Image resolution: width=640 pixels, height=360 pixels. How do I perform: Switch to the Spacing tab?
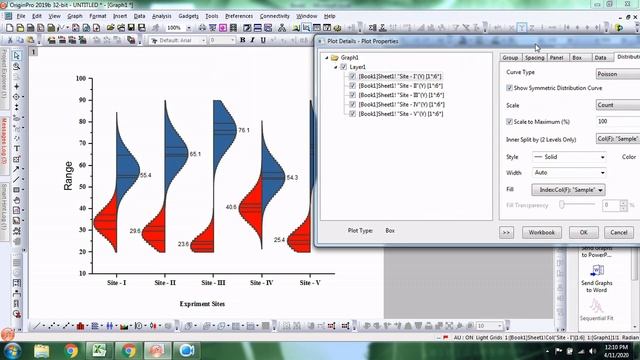tap(534, 58)
